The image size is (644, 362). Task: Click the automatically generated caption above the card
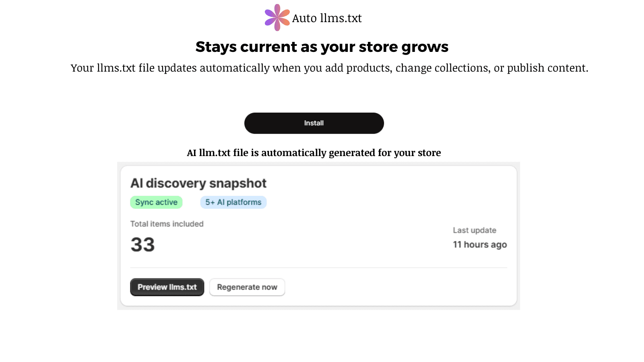(314, 153)
